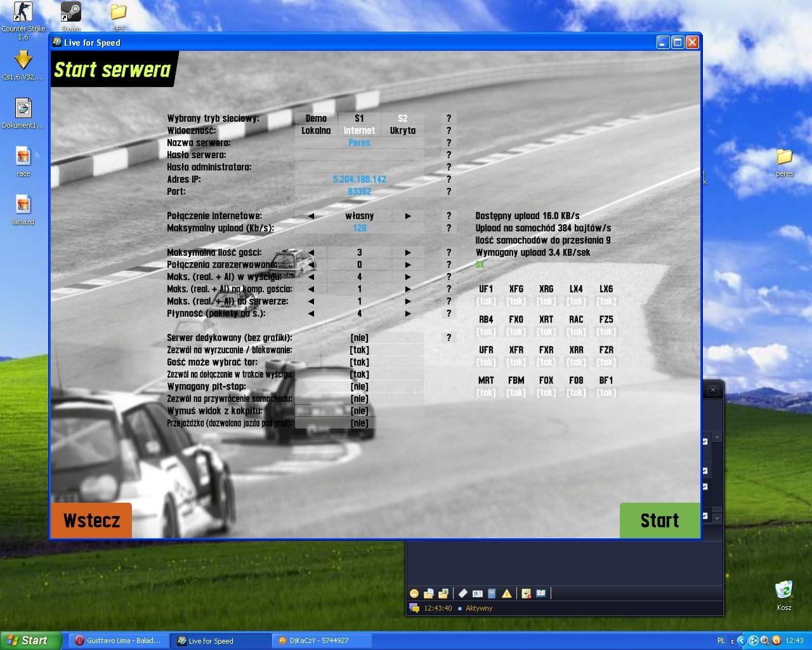Set visibility to Internet
The height and width of the screenshot is (650, 812).
pyautogui.click(x=359, y=130)
